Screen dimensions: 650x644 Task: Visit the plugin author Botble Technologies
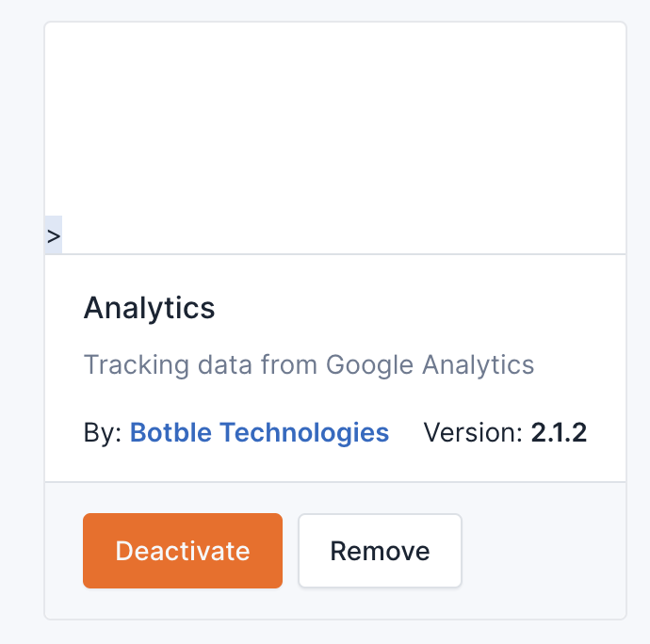tap(259, 432)
